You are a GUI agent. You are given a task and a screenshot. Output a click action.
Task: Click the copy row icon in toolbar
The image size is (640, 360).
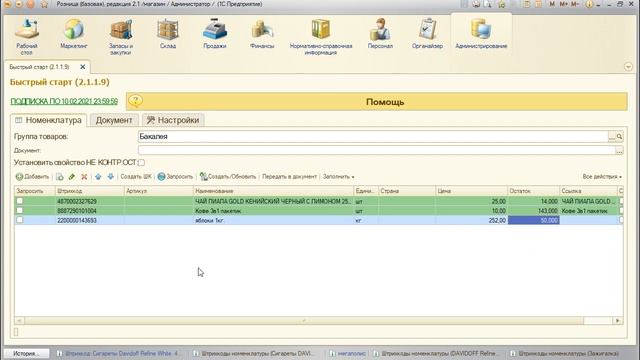pyautogui.click(x=60, y=177)
